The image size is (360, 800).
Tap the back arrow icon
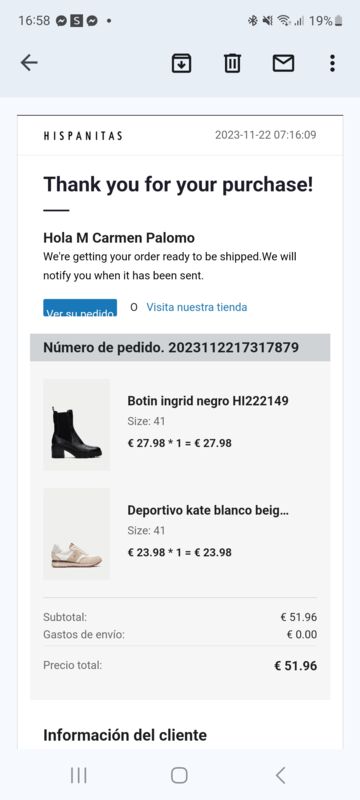click(29, 63)
